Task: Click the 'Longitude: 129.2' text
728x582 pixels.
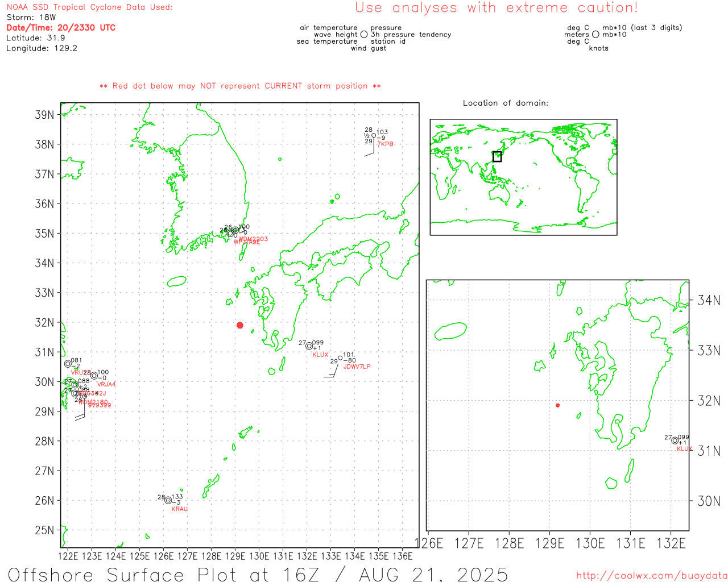Action: (x=42, y=48)
